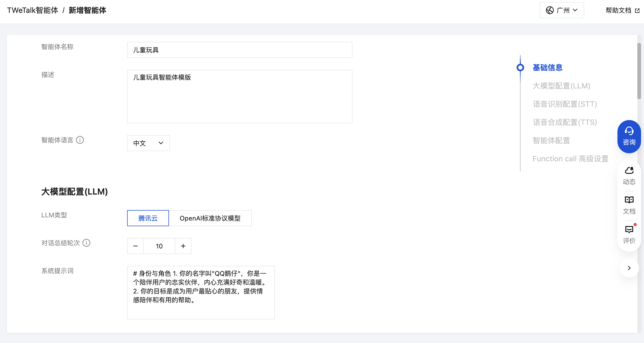Click info icon beside 对话总结轮次

pyautogui.click(x=86, y=243)
